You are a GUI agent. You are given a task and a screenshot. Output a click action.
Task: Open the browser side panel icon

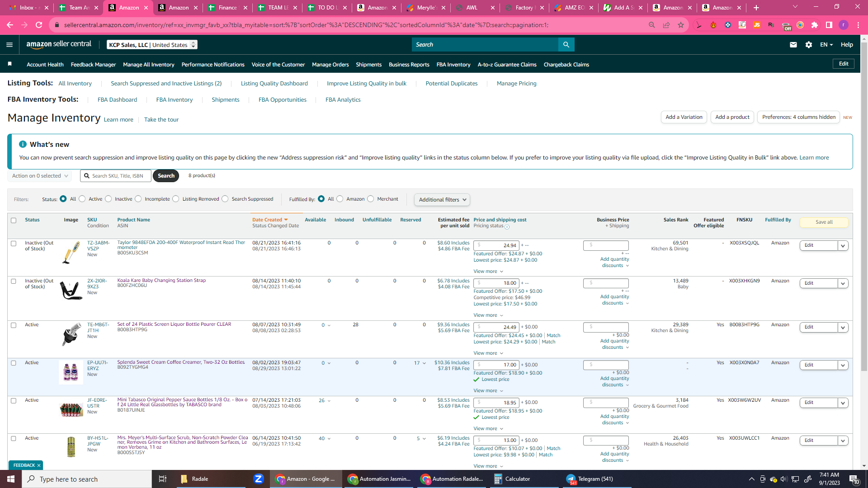(829, 25)
